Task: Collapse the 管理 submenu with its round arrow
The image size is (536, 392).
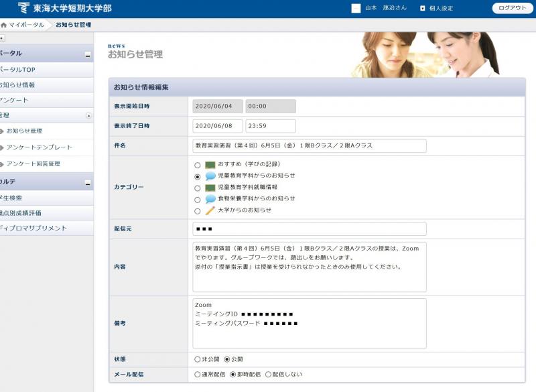Action: (x=89, y=115)
